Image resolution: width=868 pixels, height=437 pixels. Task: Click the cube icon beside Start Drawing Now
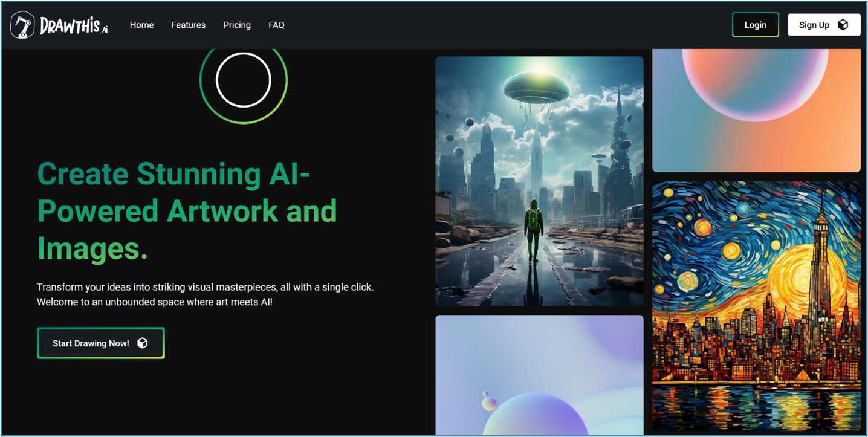[x=143, y=343]
